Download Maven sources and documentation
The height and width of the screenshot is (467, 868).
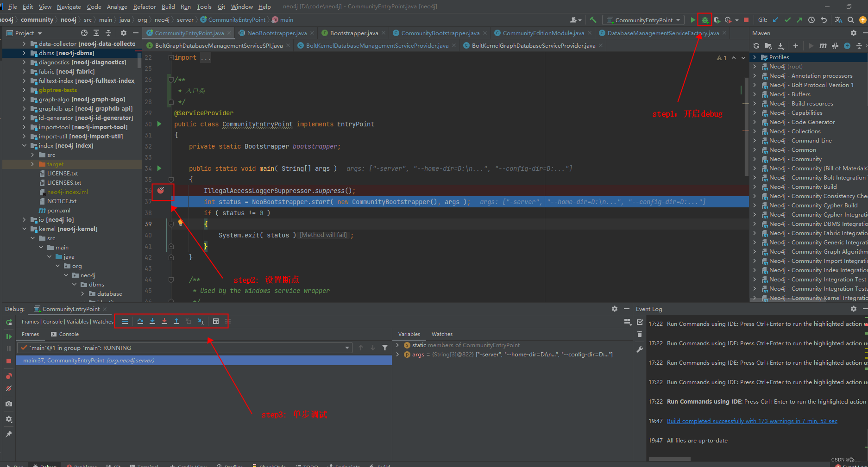[x=781, y=46]
